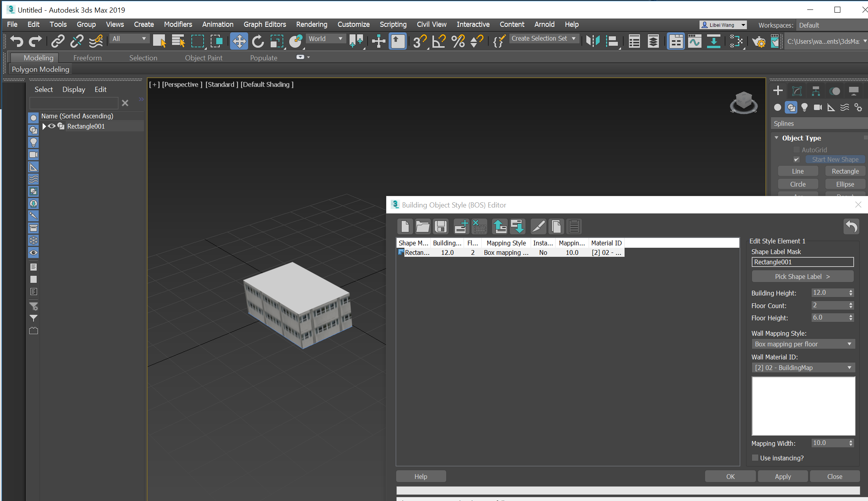Open an existing BOS style file

423,226
